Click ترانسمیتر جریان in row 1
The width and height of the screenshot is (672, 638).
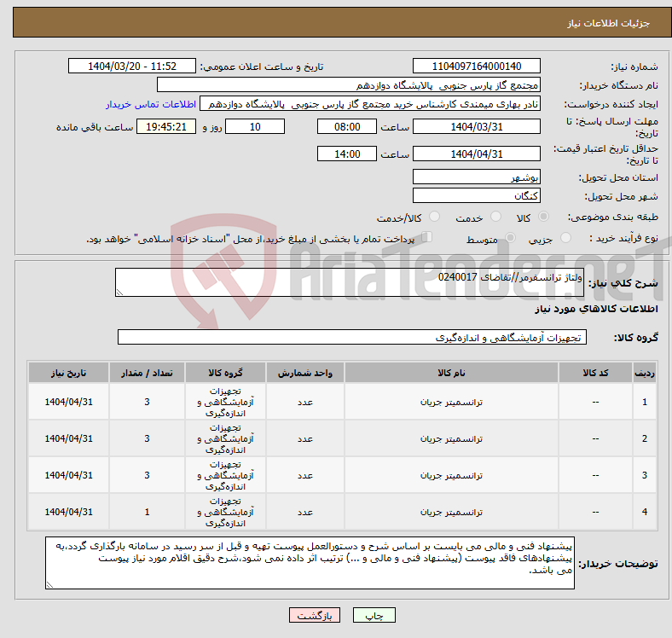[x=451, y=403]
